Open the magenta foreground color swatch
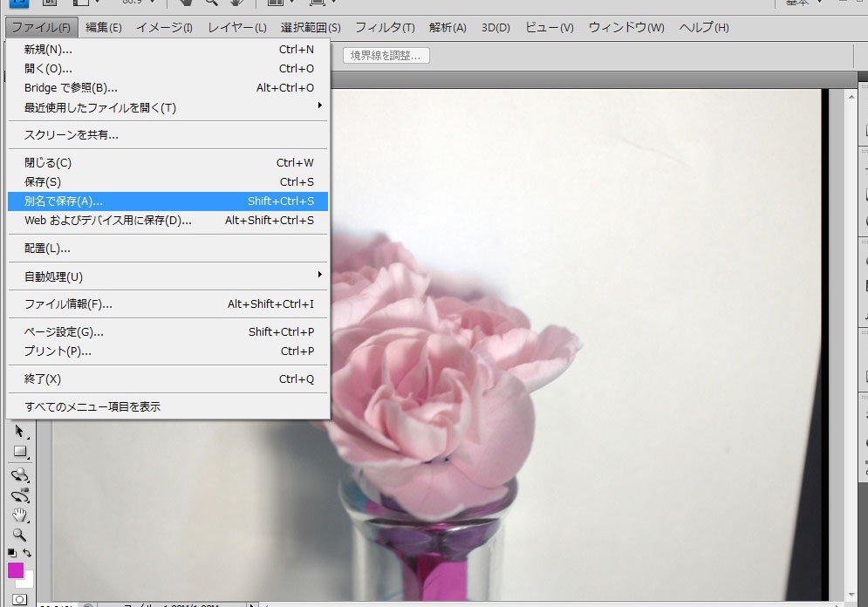Viewport: 868px width, 607px height. coord(14,569)
